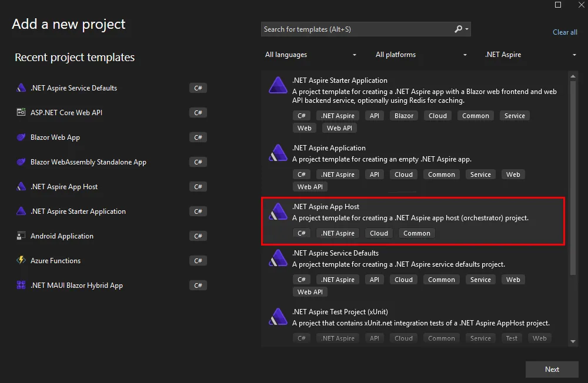Select the ASP.NET Core Web API icon
Image resolution: width=588 pixels, height=383 pixels.
(x=21, y=112)
